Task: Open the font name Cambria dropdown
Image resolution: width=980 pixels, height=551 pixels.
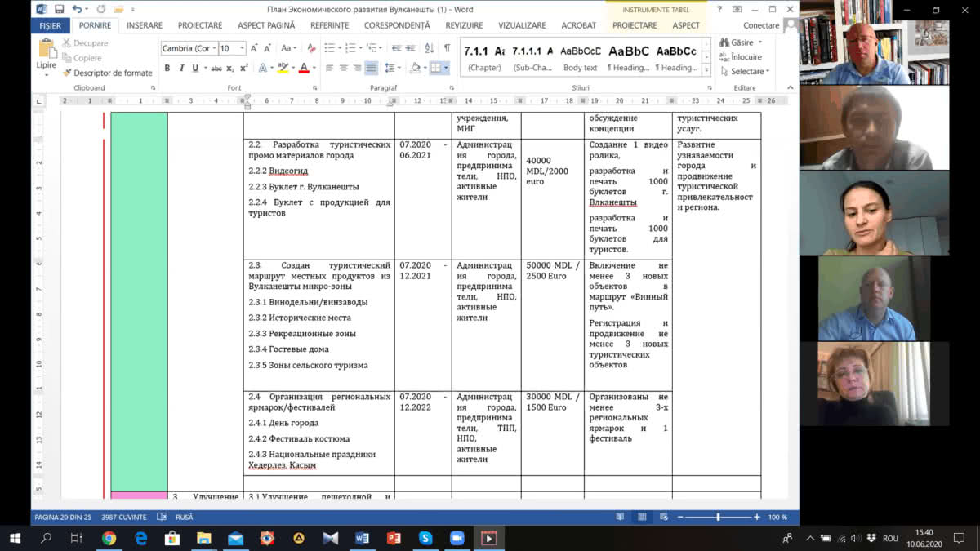Action: coord(214,48)
